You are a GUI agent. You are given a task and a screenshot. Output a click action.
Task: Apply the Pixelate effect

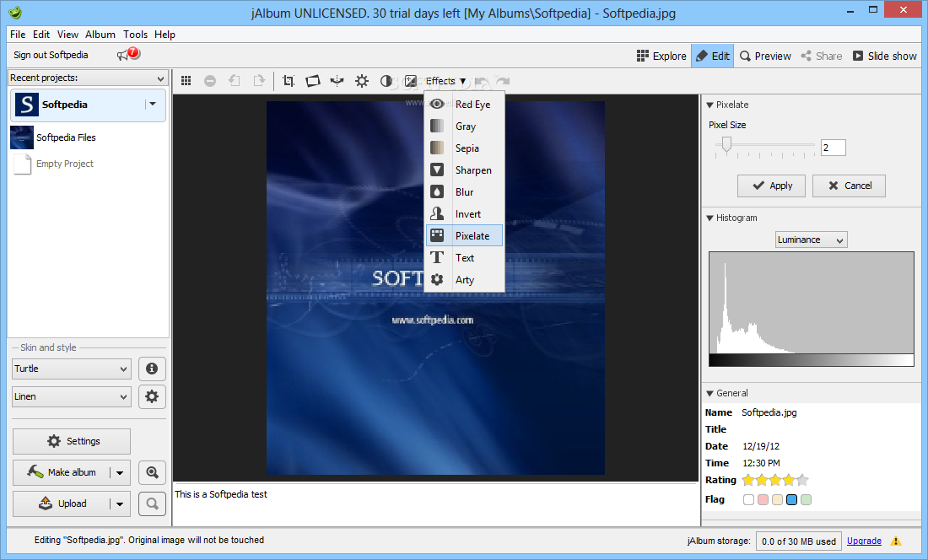[771, 186]
